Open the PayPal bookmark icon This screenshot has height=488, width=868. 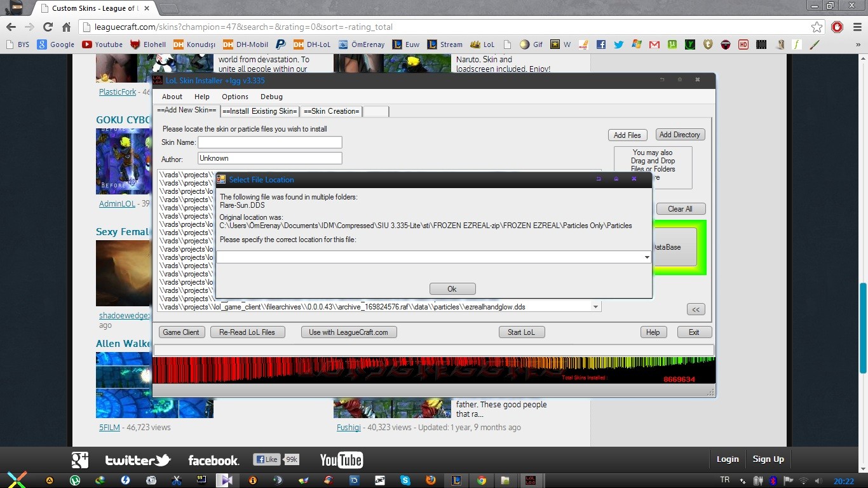(280, 44)
